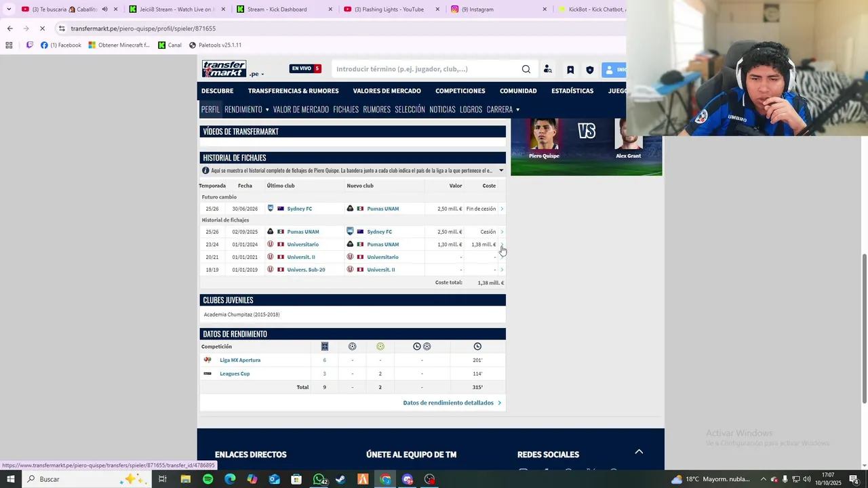Open File Explorer from the taskbar
Screen dimensions: 868x488
(x=185, y=479)
